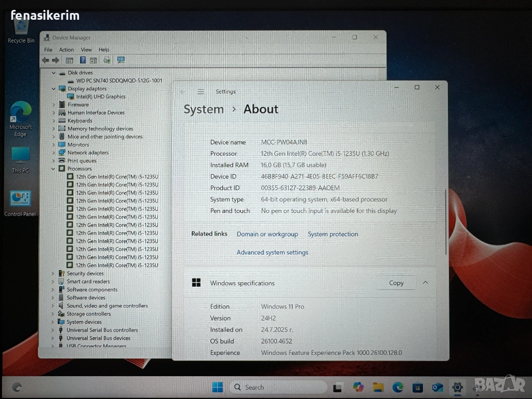Click the Copy button for Windows specifications
The image size is (532, 399).
[x=396, y=283]
